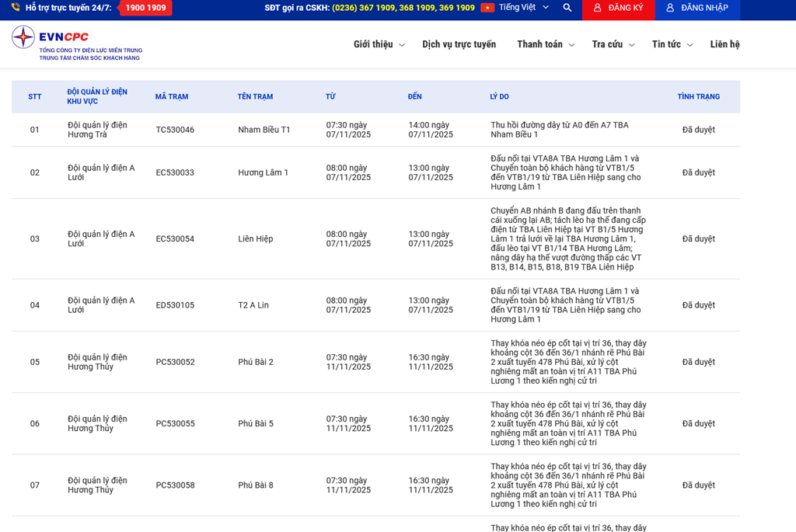Expand the Tra cứu menu
Viewport: 796px width, 532px height.
pos(613,44)
